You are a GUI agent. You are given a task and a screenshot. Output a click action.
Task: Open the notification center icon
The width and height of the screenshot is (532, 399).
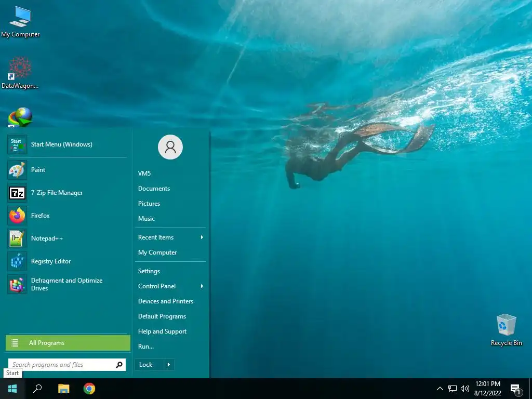[515, 390]
